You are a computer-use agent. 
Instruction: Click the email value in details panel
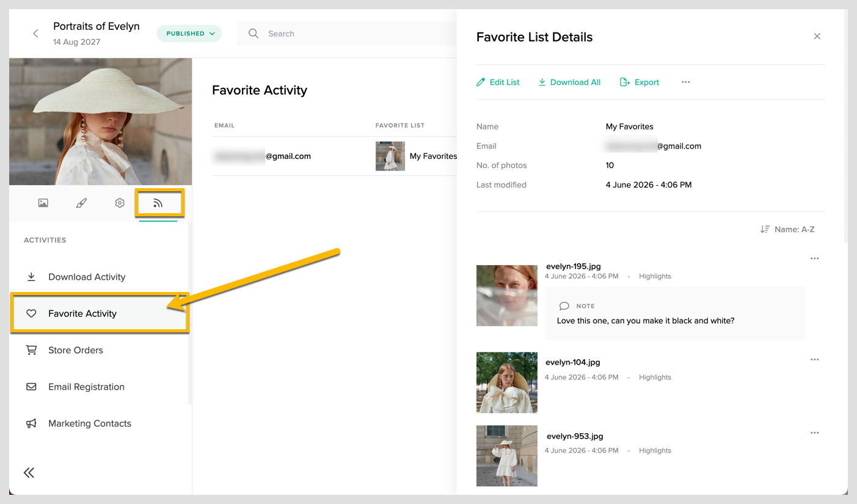click(x=654, y=146)
